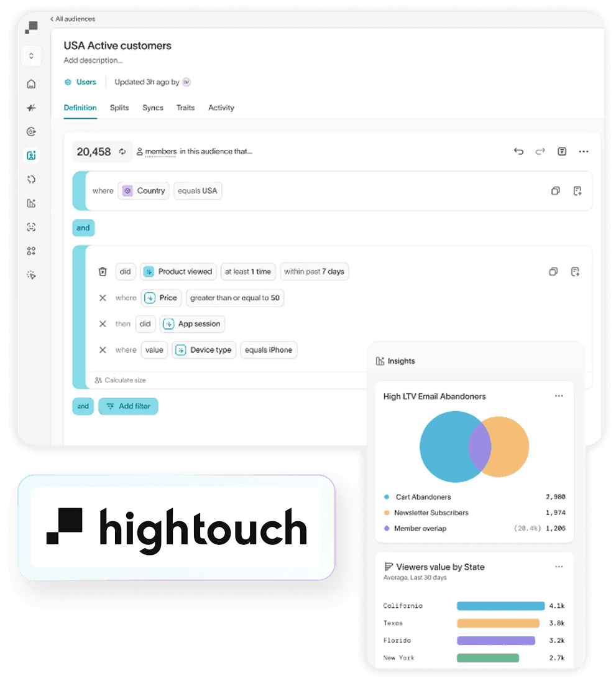Open the Price property dropdown

tap(161, 298)
